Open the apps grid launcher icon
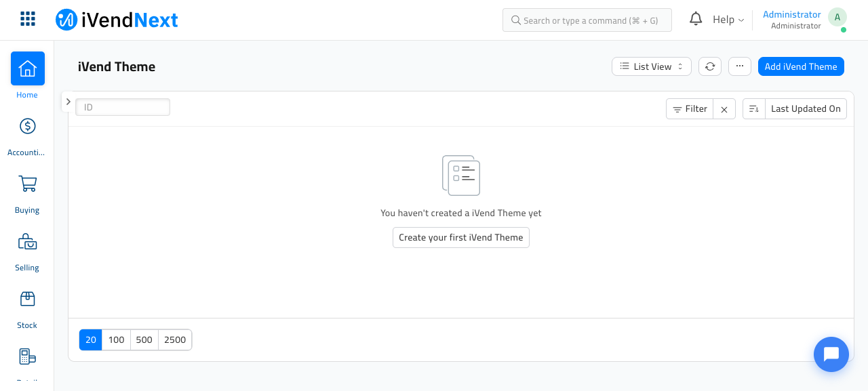This screenshot has width=868, height=391. 28,19
